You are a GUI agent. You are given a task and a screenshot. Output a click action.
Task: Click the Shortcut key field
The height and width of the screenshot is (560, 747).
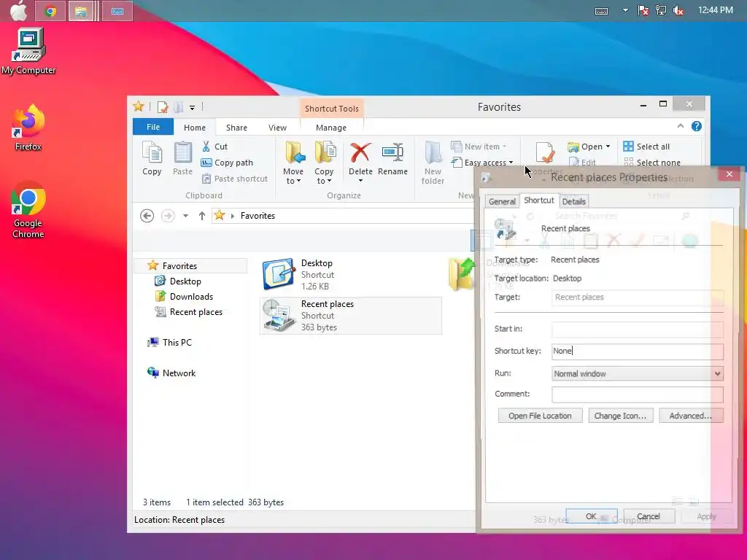tap(638, 351)
